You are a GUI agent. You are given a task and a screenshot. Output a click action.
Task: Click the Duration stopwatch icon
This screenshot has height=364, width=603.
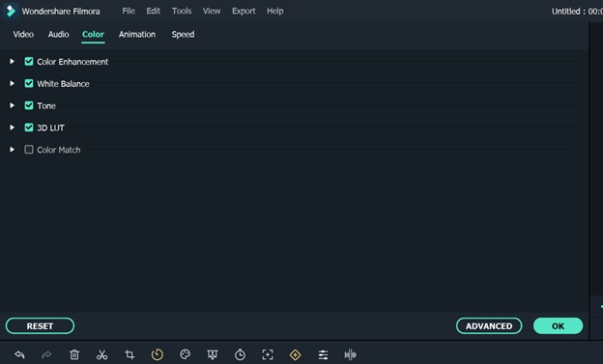point(240,354)
